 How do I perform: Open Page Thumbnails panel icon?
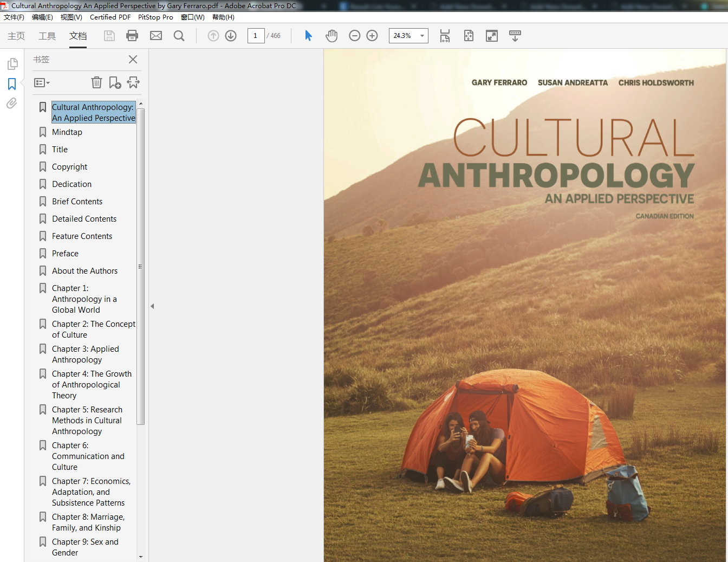[x=12, y=64]
